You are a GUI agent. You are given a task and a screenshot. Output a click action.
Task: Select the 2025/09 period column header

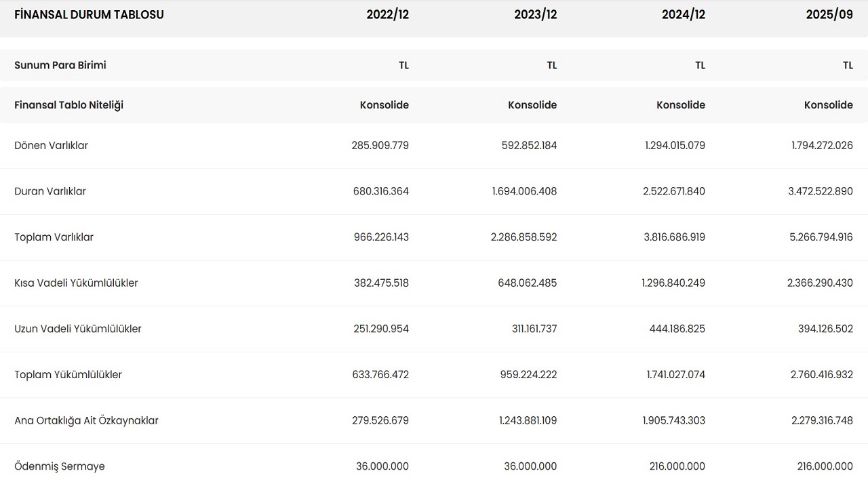(829, 15)
